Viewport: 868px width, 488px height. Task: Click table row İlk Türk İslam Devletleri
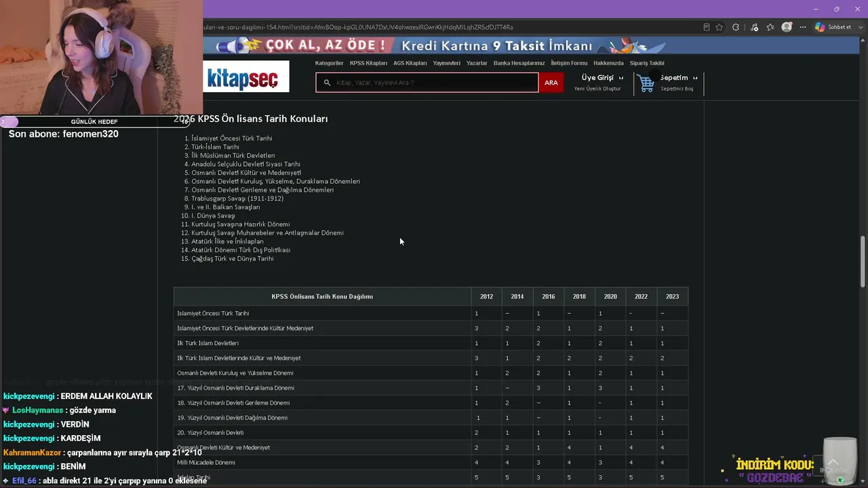point(431,343)
